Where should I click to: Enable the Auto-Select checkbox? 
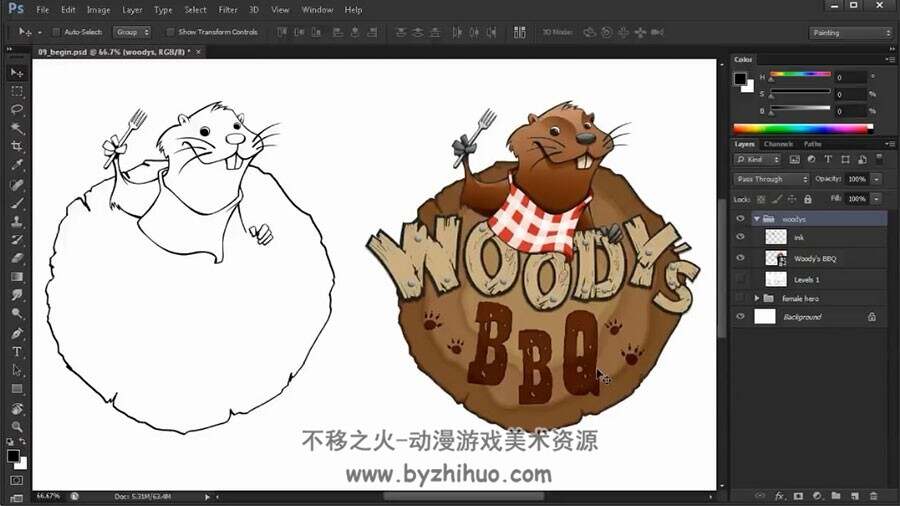point(56,32)
